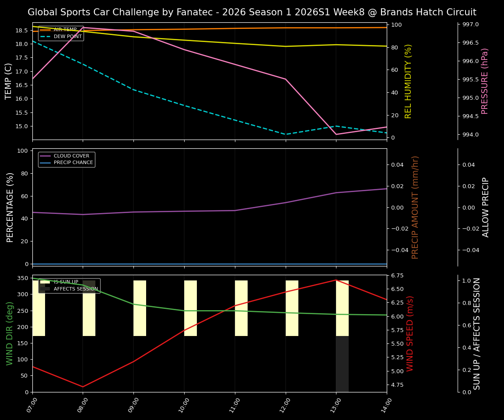The height and width of the screenshot is (420, 504).
Task: Toggle the DEW POINT series via legend label
Action: 67,37
